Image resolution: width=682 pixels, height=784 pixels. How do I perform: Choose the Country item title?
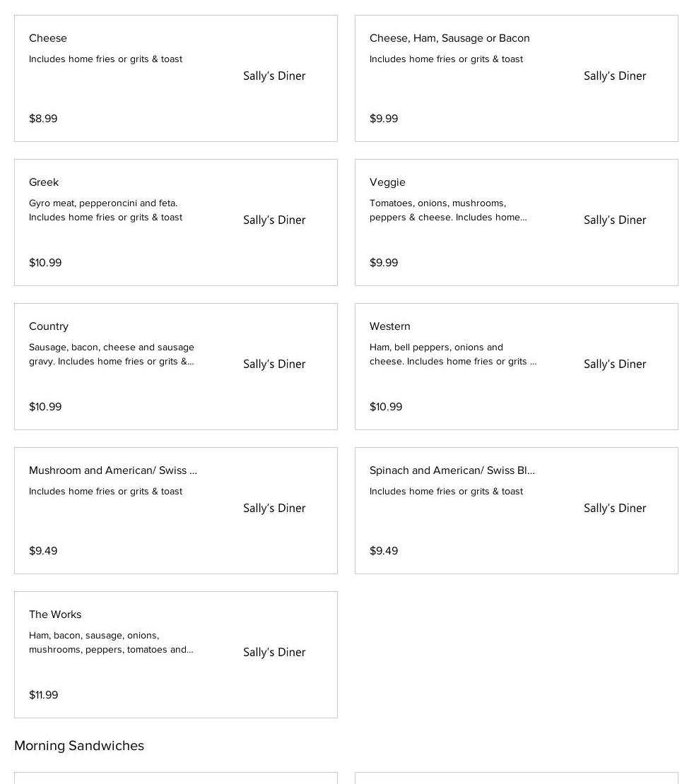(x=49, y=326)
